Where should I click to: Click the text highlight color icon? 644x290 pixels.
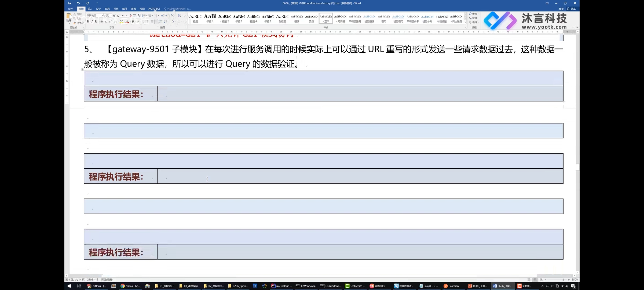[x=121, y=21]
